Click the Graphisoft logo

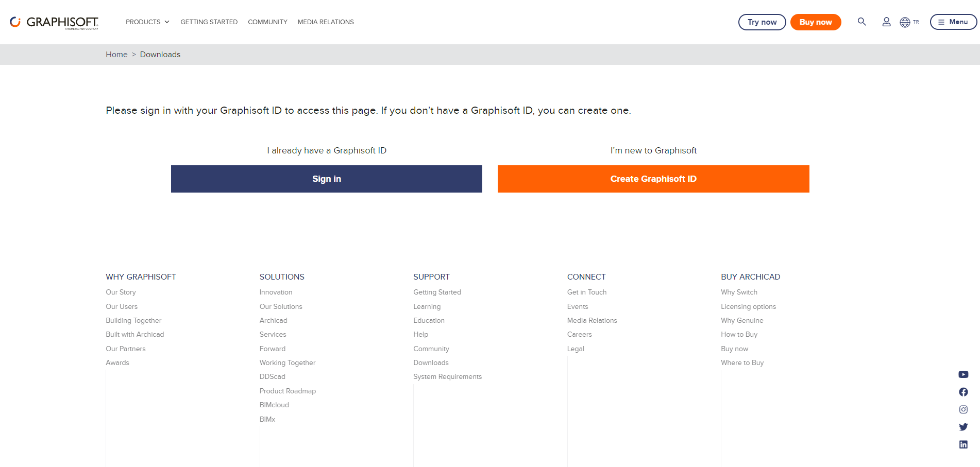point(54,22)
